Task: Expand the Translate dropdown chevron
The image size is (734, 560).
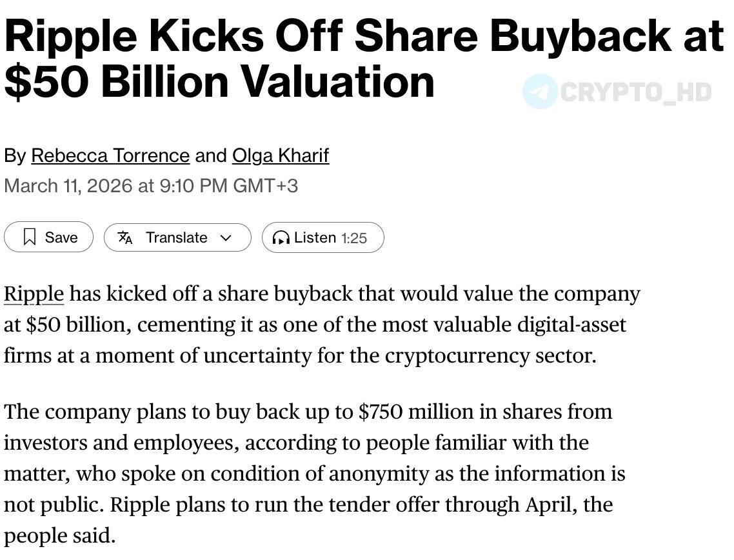Action: [226, 238]
